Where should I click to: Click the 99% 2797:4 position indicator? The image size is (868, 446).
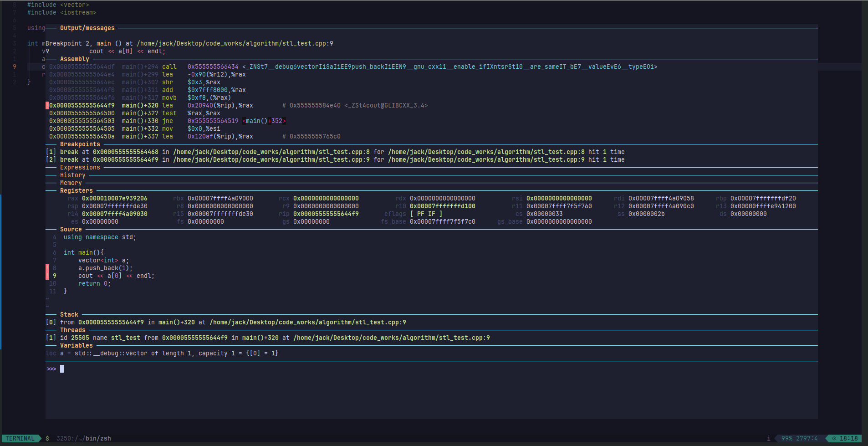pos(800,439)
